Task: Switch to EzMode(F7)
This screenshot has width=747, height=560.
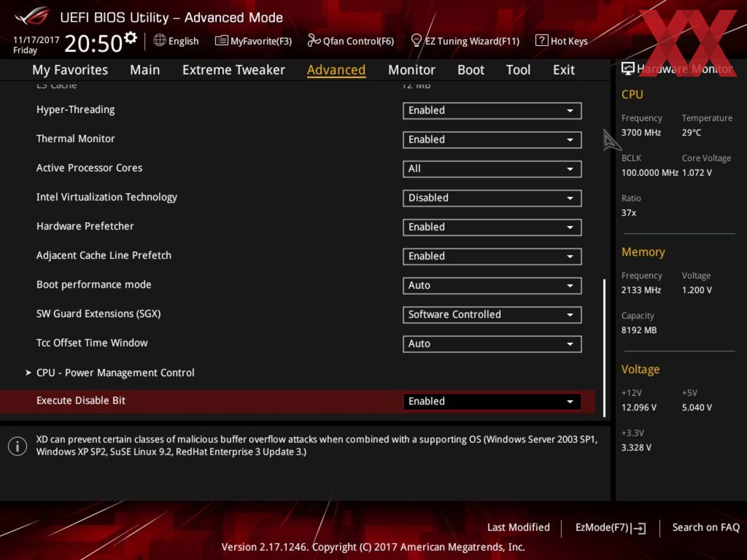Action: (x=610, y=528)
